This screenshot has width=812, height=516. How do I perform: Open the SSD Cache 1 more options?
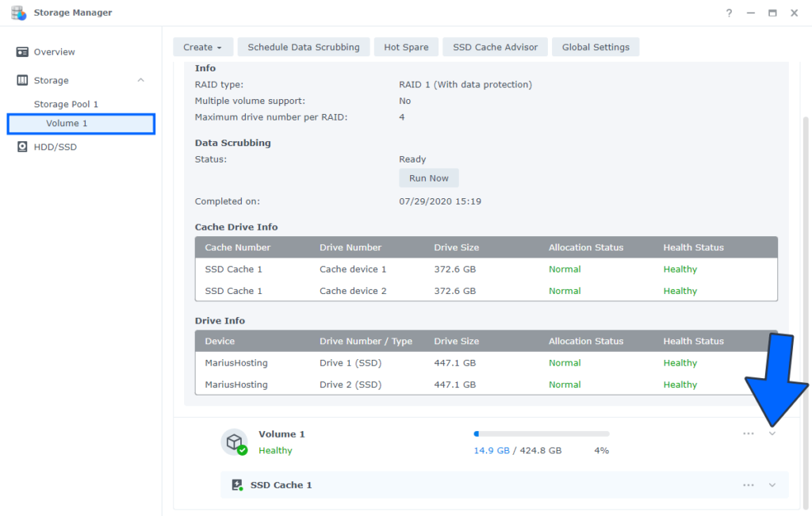[748, 485]
